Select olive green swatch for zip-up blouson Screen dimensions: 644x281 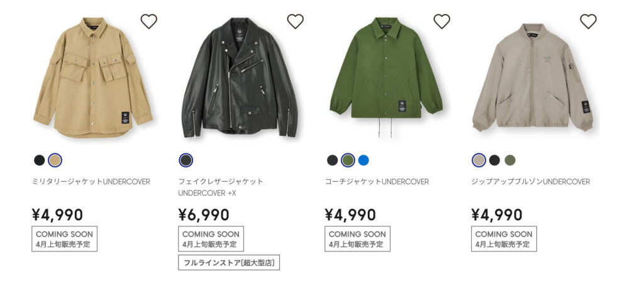(x=509, y=160)
